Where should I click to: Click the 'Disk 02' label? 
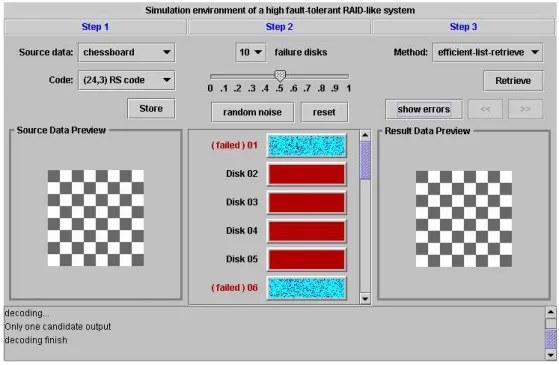pos(242,174)
